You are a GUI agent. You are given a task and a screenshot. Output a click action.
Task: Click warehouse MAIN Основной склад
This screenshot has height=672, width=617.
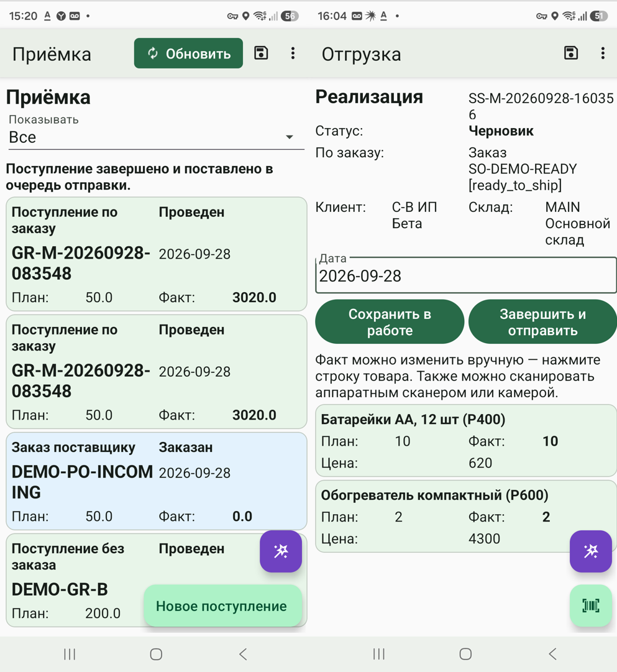(578, 223)
